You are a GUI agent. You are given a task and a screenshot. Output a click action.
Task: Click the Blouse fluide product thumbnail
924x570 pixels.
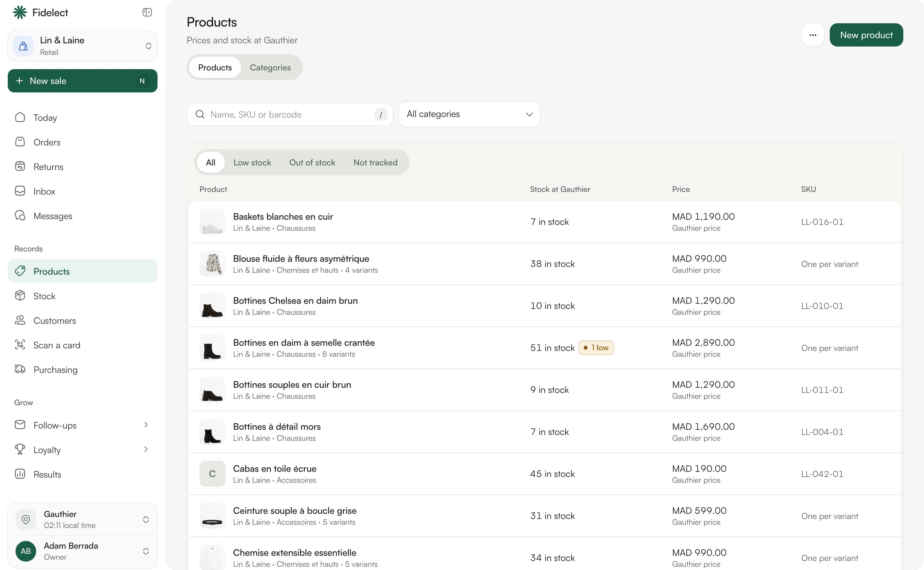coord(212,264)
